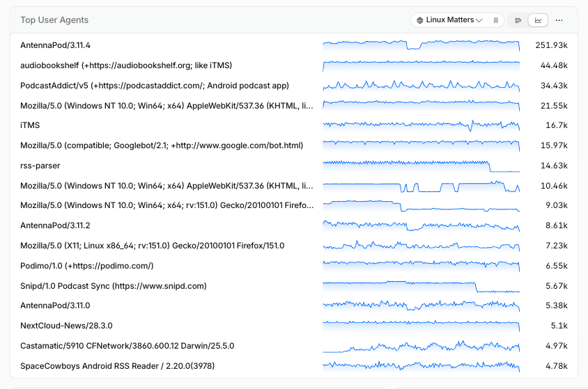Select the audiobookshelf user agent row
This screenshot has width=588, height=389.
[294, 65]
